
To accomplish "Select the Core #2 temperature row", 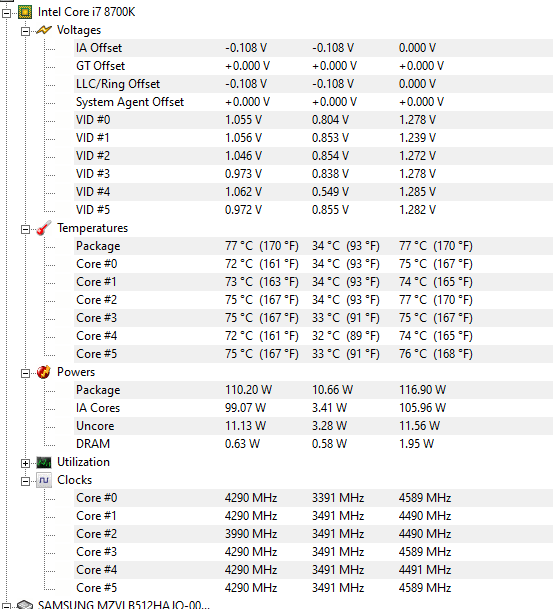I will 313,300.
